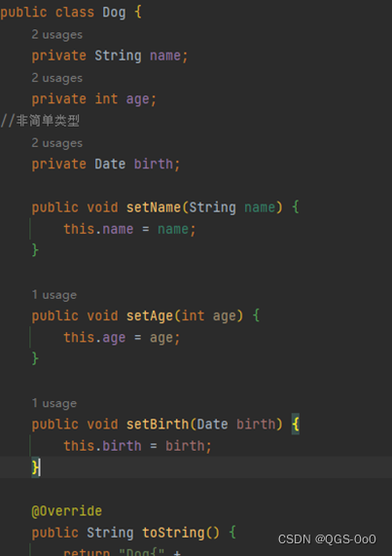Viewport: 392px width, 556px height.
Task: Open the '1 usage' hint above setBirth
Action: pyautogui.click(x=54, y=403)
